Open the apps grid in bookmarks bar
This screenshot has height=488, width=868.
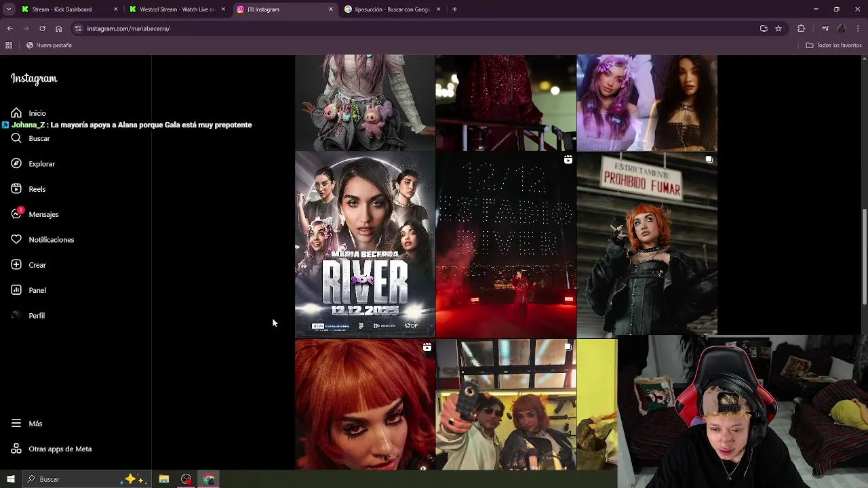pos(9,45)
